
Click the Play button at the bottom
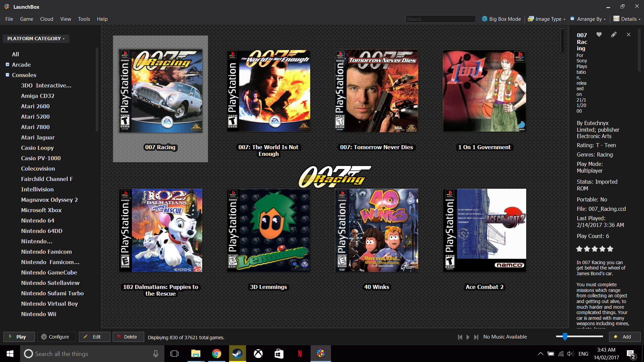pyautogui.click(x=19, y=337)
